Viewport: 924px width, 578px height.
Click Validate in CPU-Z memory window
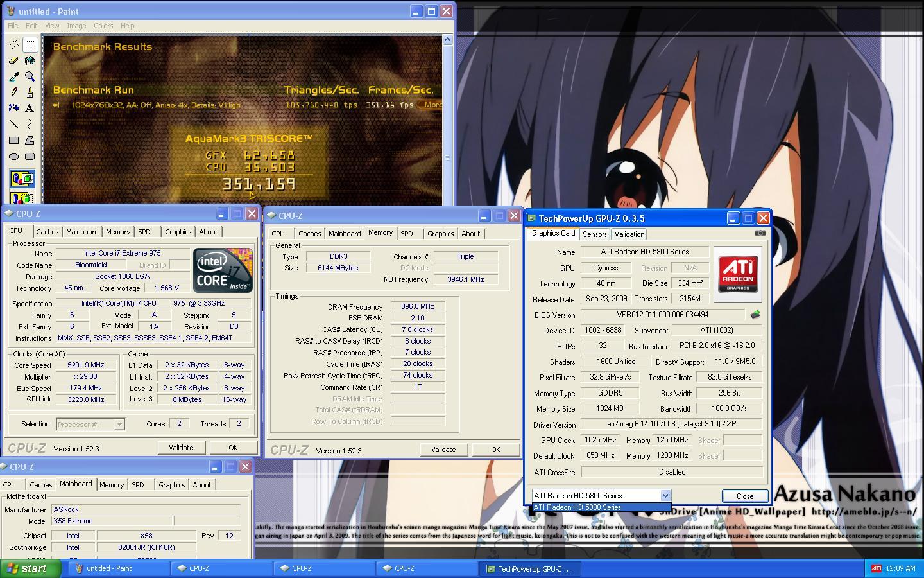(x=443, y=450)
